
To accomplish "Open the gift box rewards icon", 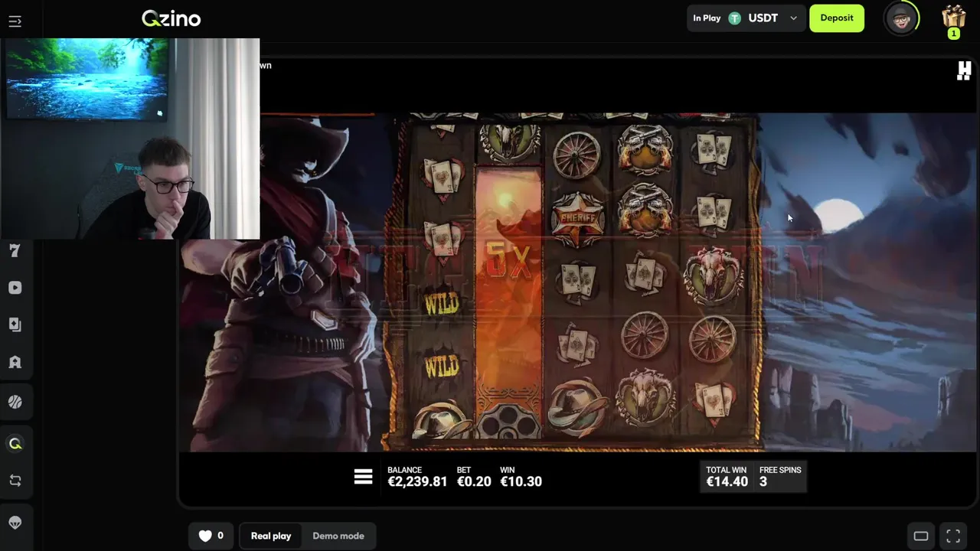I will [x=953, y=17].
